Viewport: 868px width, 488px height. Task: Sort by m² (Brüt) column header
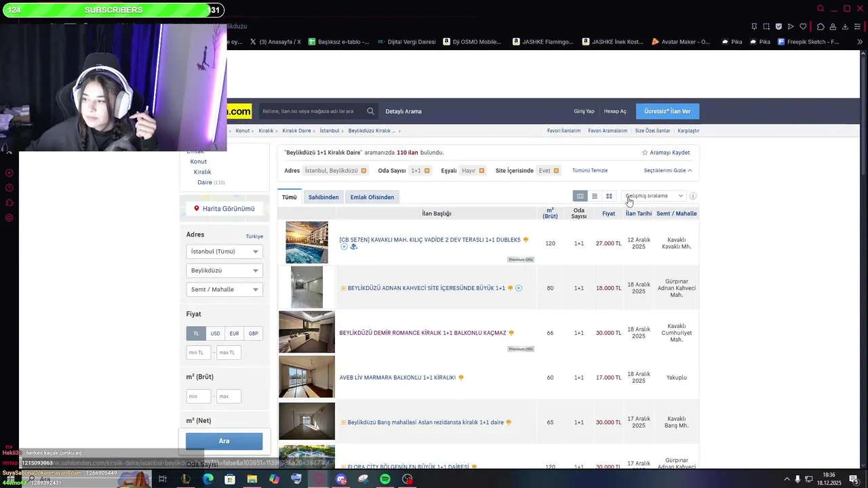click(550, 213)
